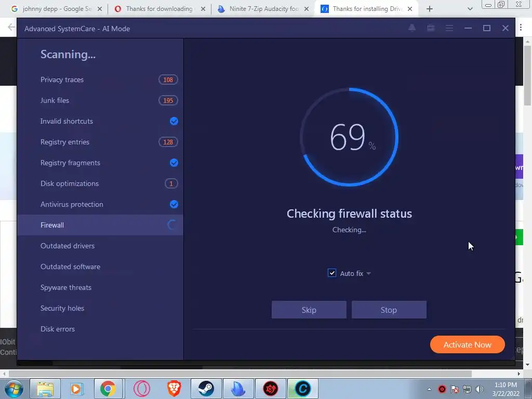Switch to Thanks for downloading Opera tab
Screen dimensions: 532x399
[x=160, y=9]
